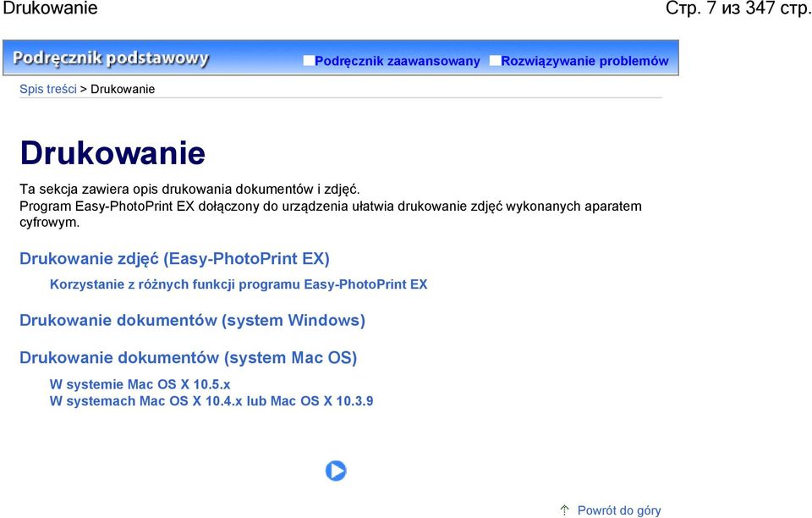812x518 pixels.
Task: Click the sentence starting Ta sekcja zawiera opis
Action: pyautogui.click(x=189, y=189)
